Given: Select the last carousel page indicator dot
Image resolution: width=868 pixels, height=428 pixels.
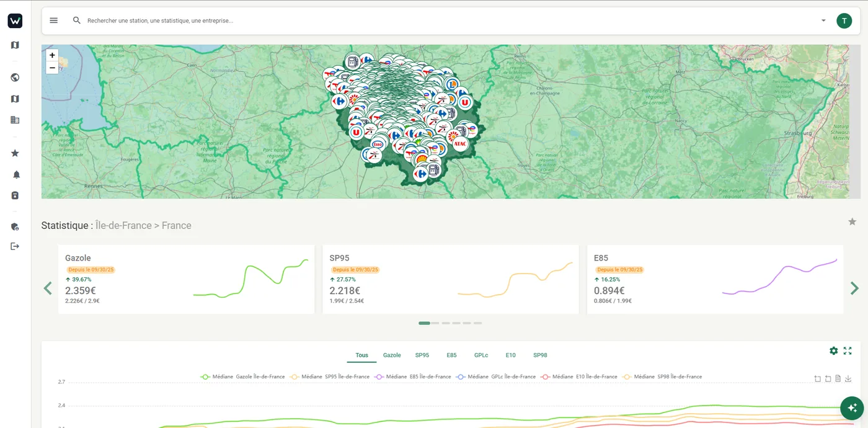Looking at the screenshot, I should 477,323.
